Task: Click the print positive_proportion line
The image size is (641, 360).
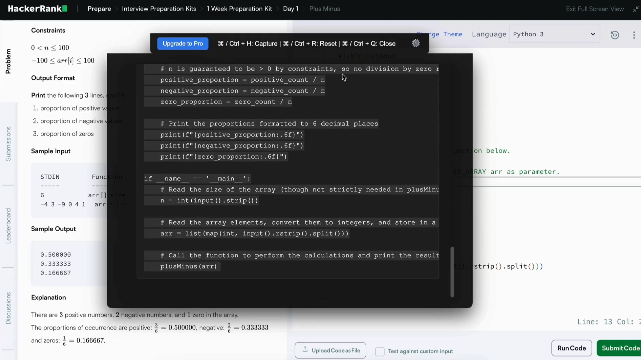Action: [232, 134]
